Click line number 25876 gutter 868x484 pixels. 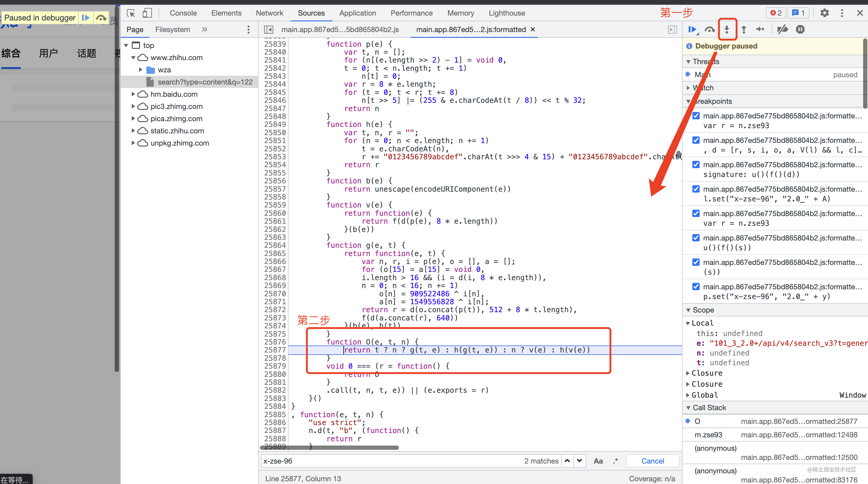tap(274, 342)
